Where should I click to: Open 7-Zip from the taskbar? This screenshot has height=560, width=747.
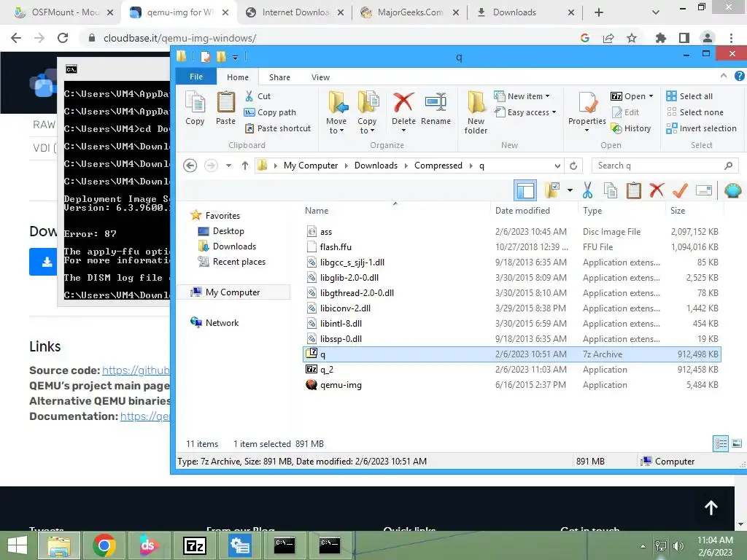[x=194, y=545]
